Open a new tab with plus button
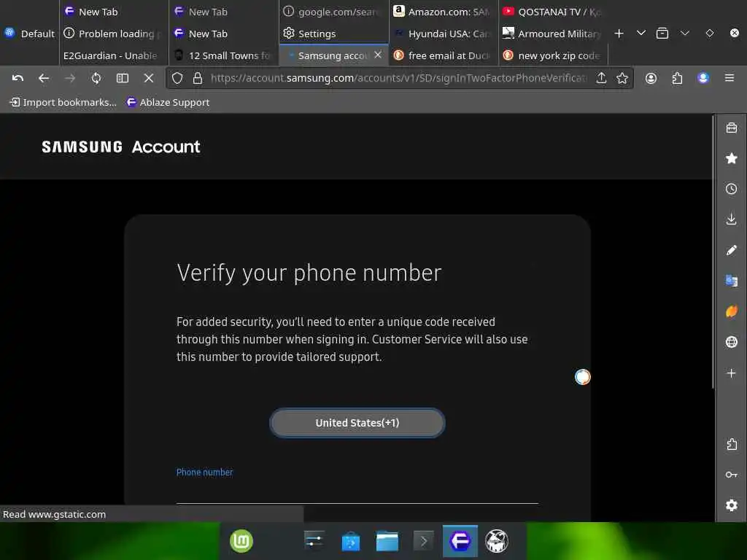Viewport: 747px width, 560px height. coord(619,34)
